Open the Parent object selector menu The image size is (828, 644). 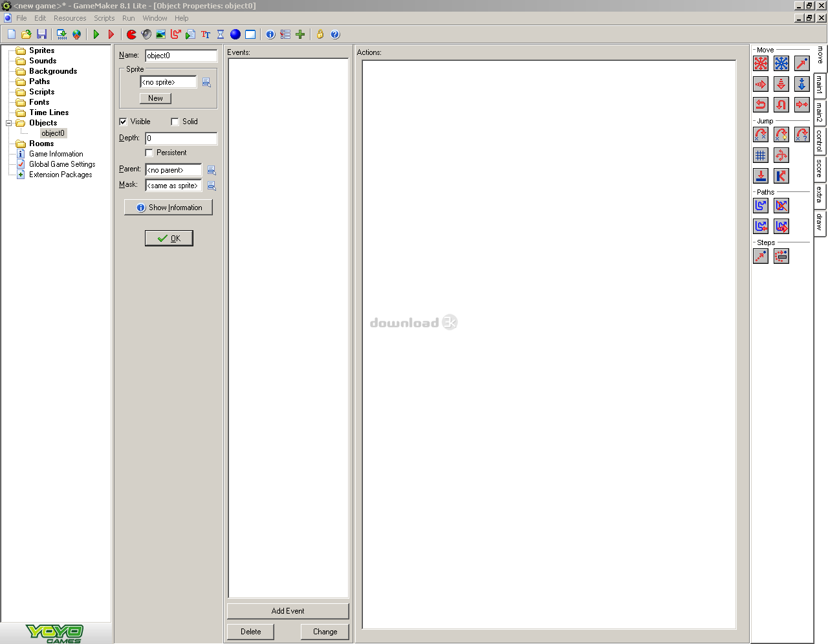(x=212, y=170)
